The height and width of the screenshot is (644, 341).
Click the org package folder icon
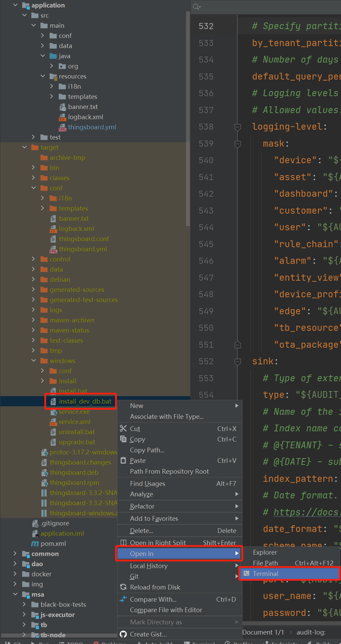tap(62, 66)
